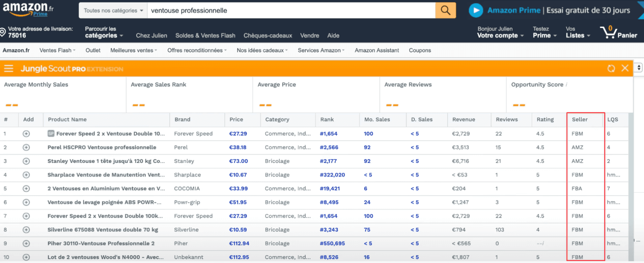Viewport: 644px width, 263px height.
Task: Add Stanley Ventouse 1 tête product
Action: [26, 161]
